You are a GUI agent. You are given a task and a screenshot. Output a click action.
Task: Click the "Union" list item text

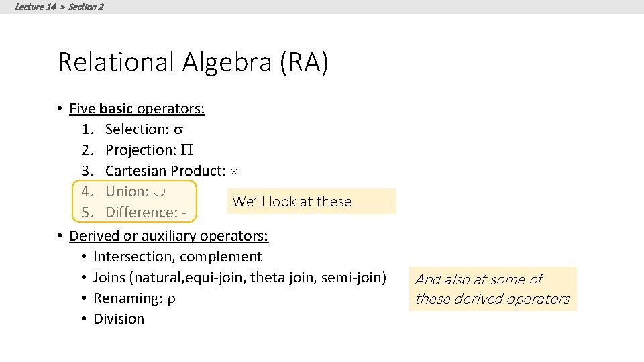(126, 192)
